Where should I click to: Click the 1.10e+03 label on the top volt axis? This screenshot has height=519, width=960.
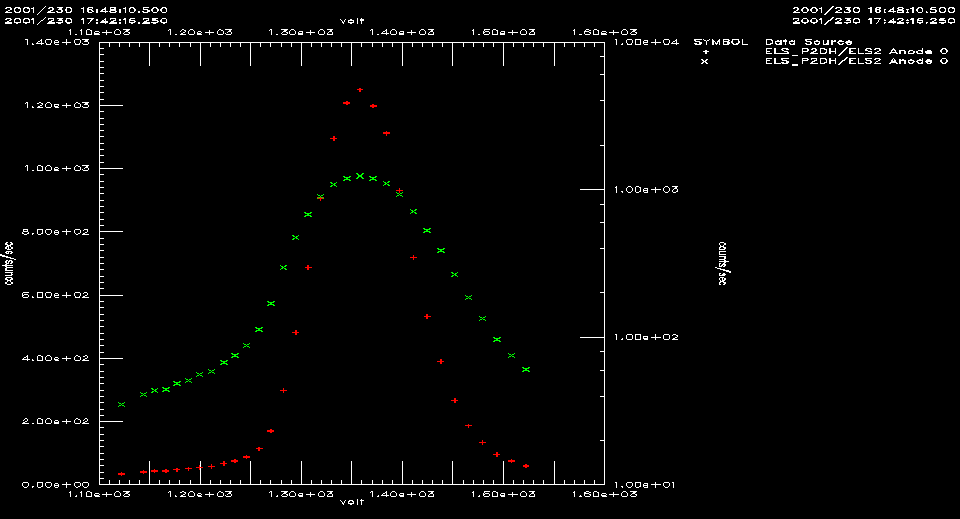pos(99,32)
